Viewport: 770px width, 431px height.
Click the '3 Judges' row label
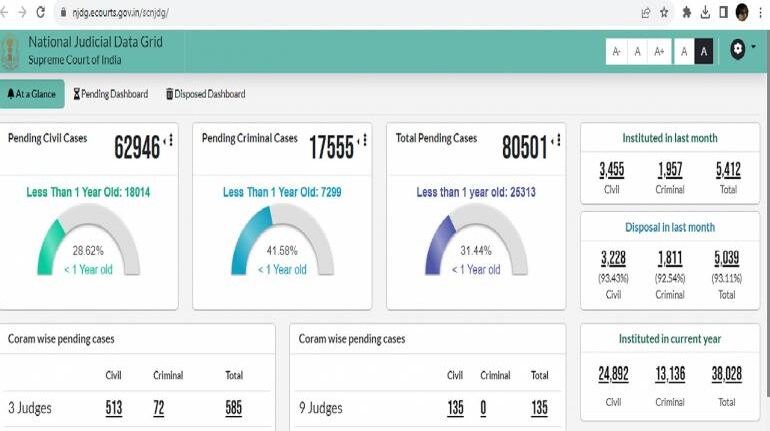[30, 408]
